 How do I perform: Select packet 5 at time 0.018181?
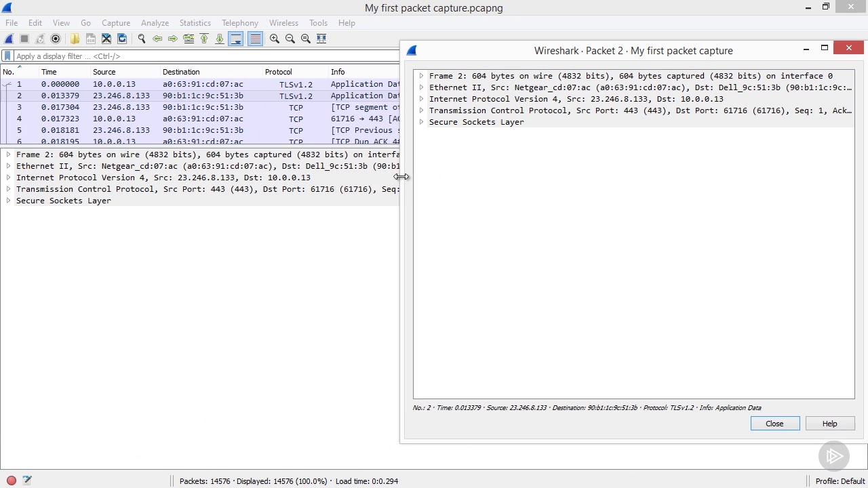point(200,130)
